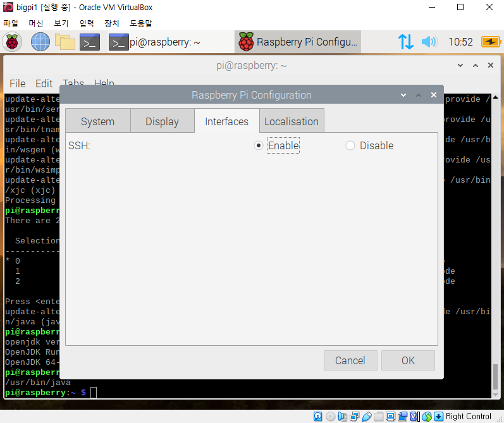Minimize the pi@raspberry terminal window chevron

click(460, 65)
